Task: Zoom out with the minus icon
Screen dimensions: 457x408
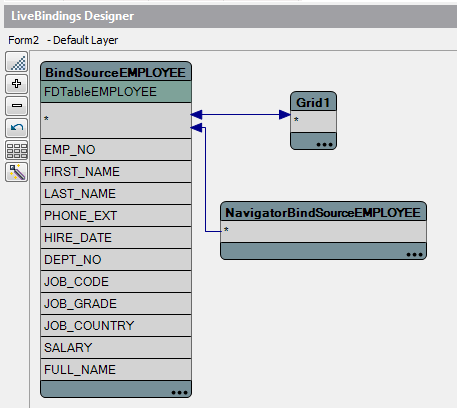Action: [x=17, y=106]
